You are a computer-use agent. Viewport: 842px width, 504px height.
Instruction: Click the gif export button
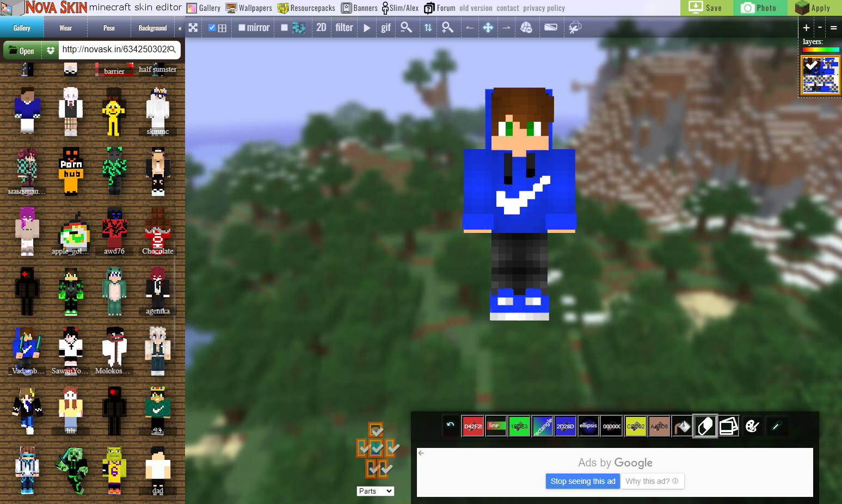[386, 28]
